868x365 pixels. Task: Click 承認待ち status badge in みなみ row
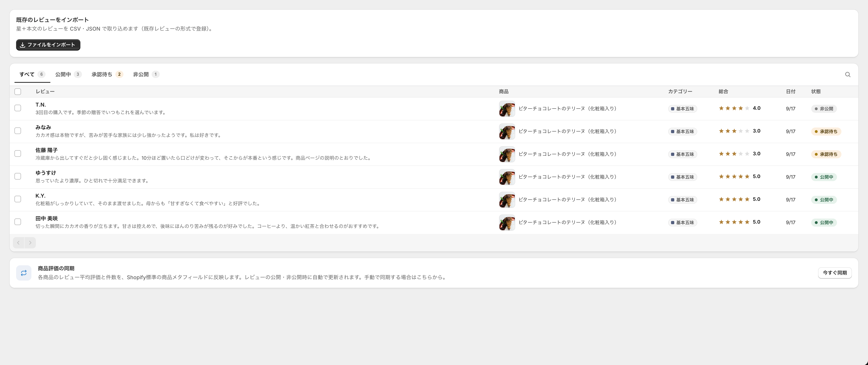coord(826,132)
